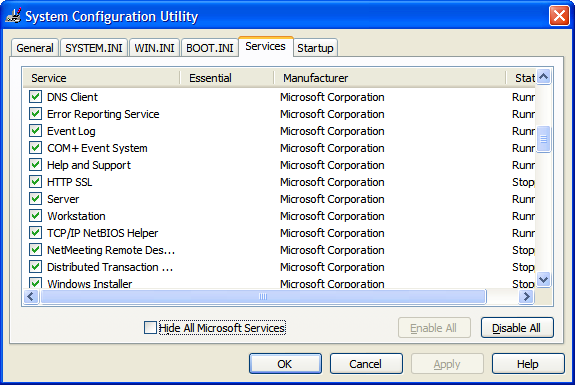Toggle the COM+ Event System checkbox
This screenshot has width=575, height=385.
click(x=35, y=148)
